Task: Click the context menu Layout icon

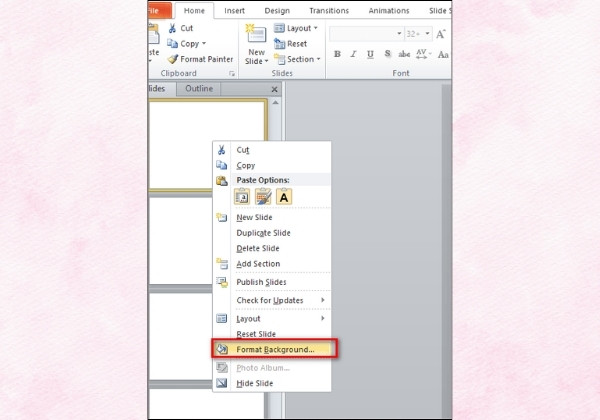Action: tap(222, 318)
